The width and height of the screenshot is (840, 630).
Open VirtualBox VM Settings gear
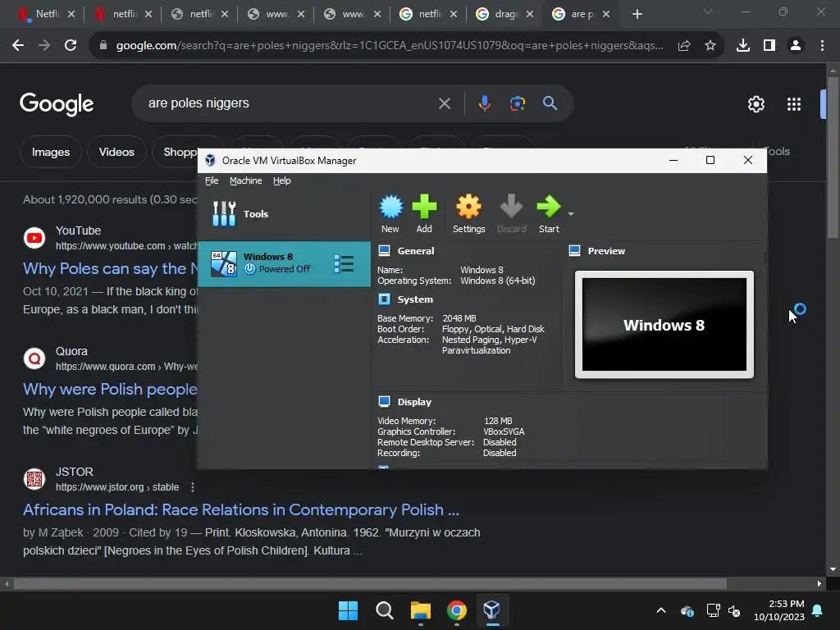pos(468,214)
